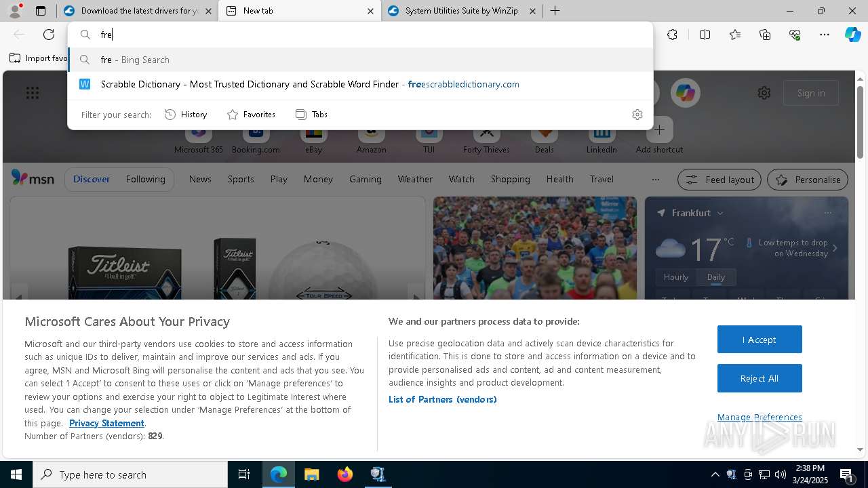Screen dimensions: 868x488
Task: Switch to System Utilities Suite by WinZip tab
Action: coord(462,11)
